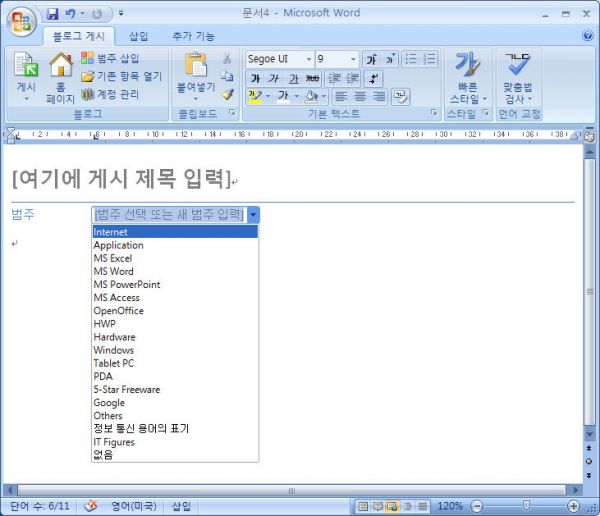Screen dimensions: 600x516
Task: Choose Tablet PC category
Action: click(x=175, y=363)
